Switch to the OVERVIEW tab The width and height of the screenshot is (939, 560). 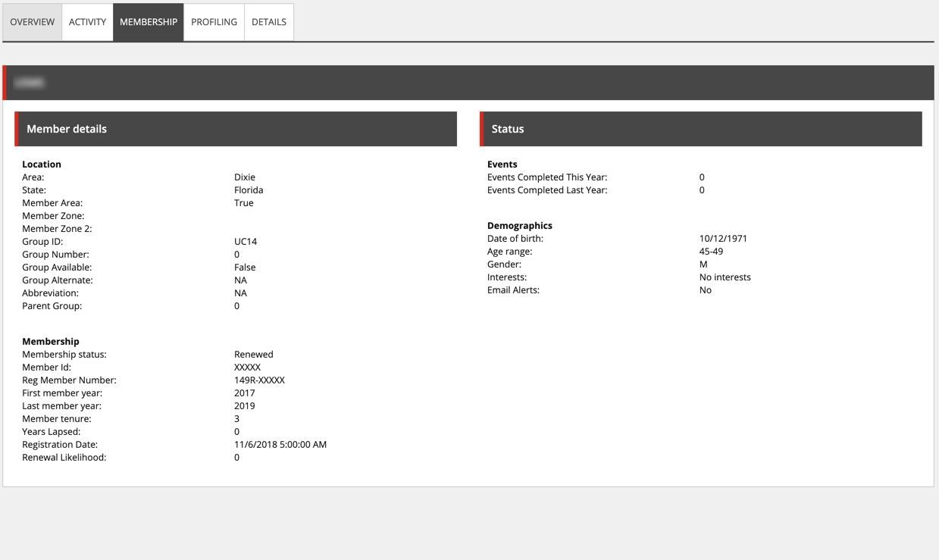(32, 21)
